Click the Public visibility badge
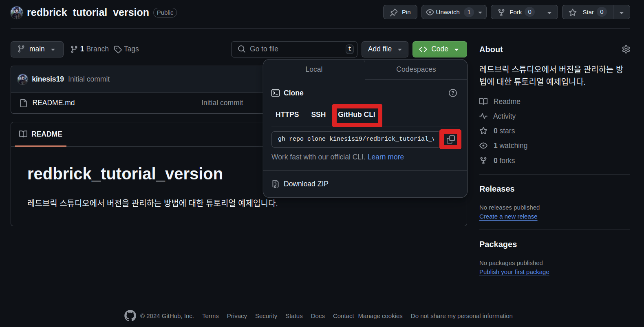Screen dimensions: 644x327 point(165,13)
